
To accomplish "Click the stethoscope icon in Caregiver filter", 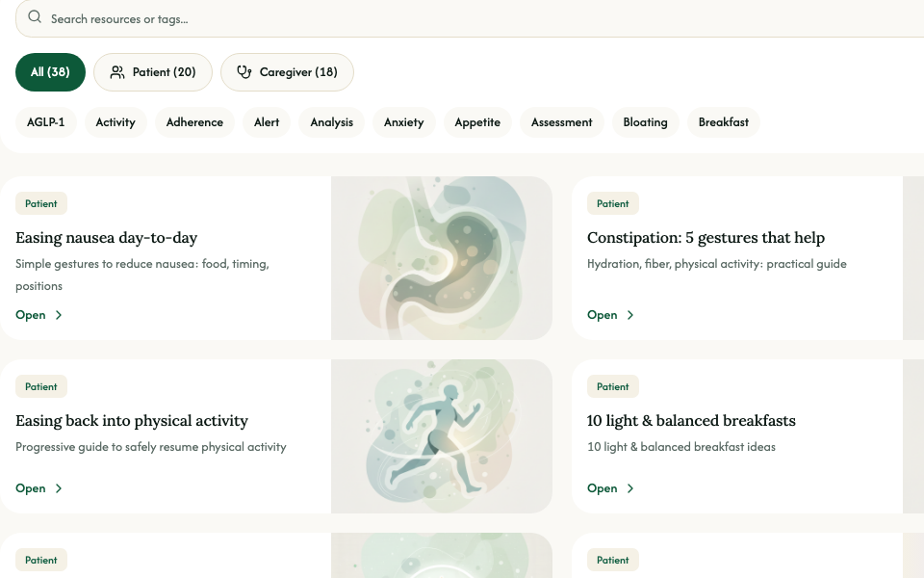I will (x=244, y=72).
